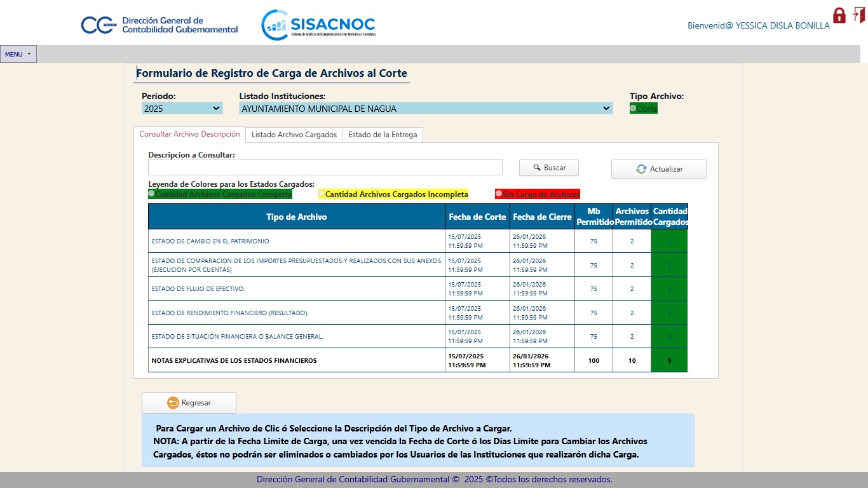The height and width of the screenshot is (488, 868).
Task: Open the Período 2025 dropdown
Action: 182,109
